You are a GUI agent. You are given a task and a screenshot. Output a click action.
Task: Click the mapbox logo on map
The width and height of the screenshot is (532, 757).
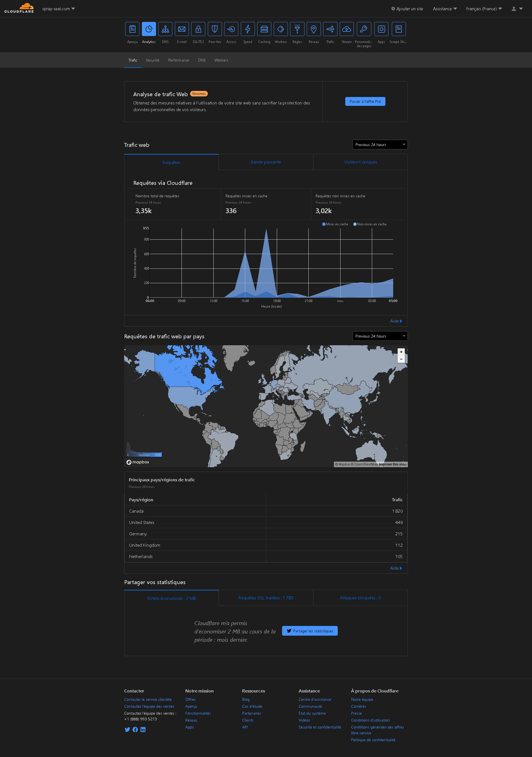coord(138,462)
